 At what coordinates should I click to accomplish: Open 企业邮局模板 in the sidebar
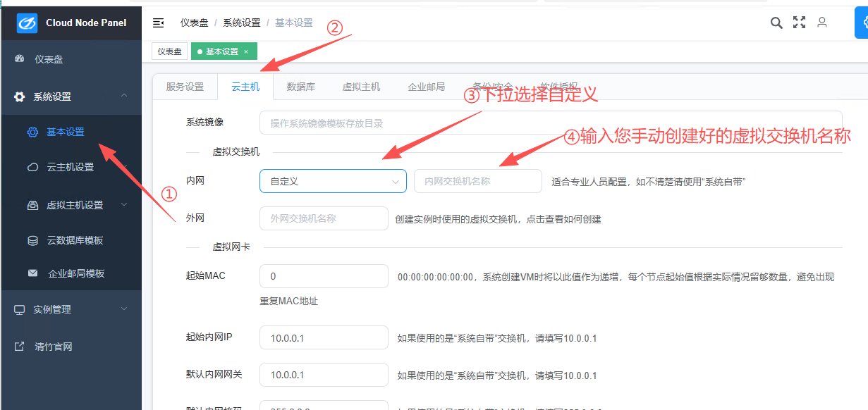tap(75, 273)
